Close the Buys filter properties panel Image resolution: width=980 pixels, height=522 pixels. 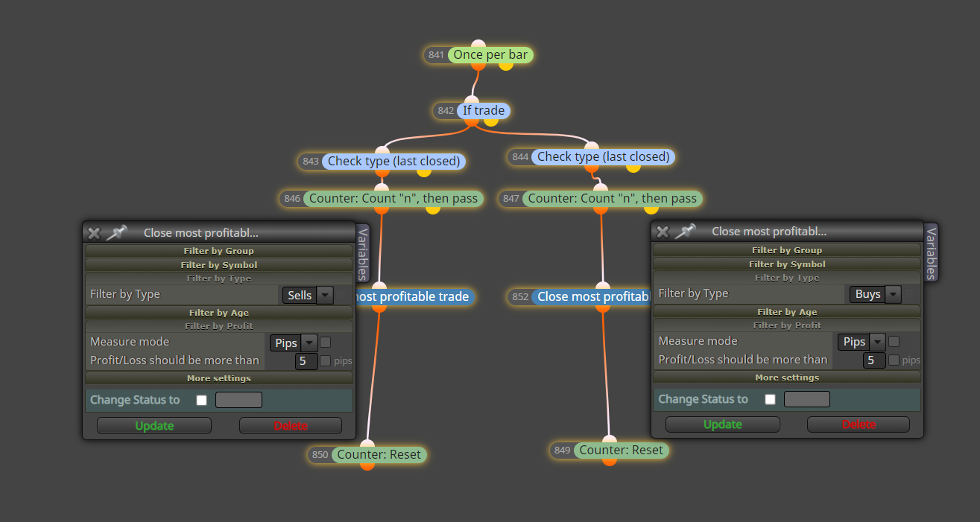click(x=663, y=232)
